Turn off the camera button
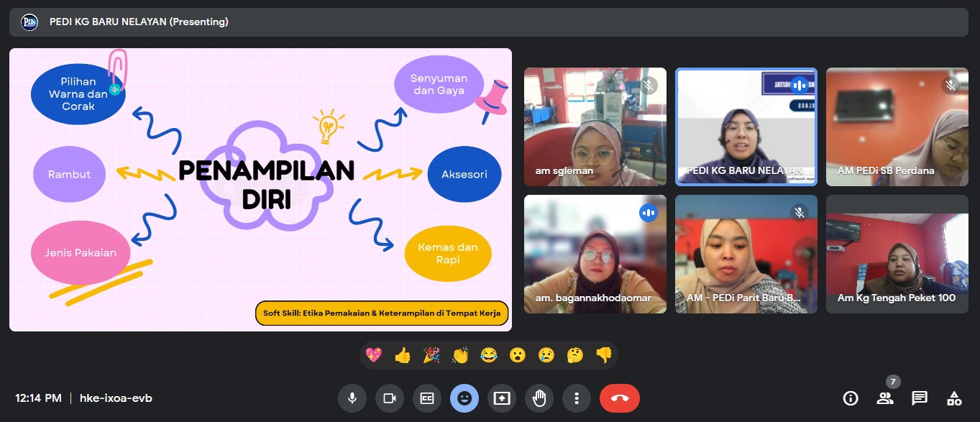The image size is (980, 422). (390, 398)
